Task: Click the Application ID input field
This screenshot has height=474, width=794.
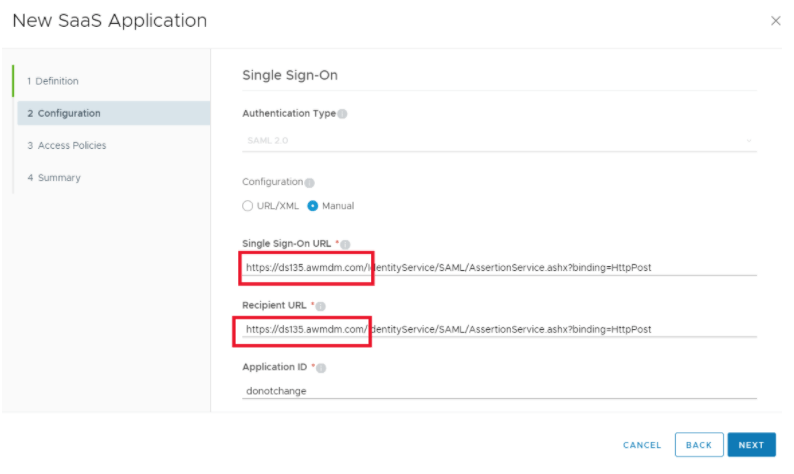Action: [x=498, y=391]
